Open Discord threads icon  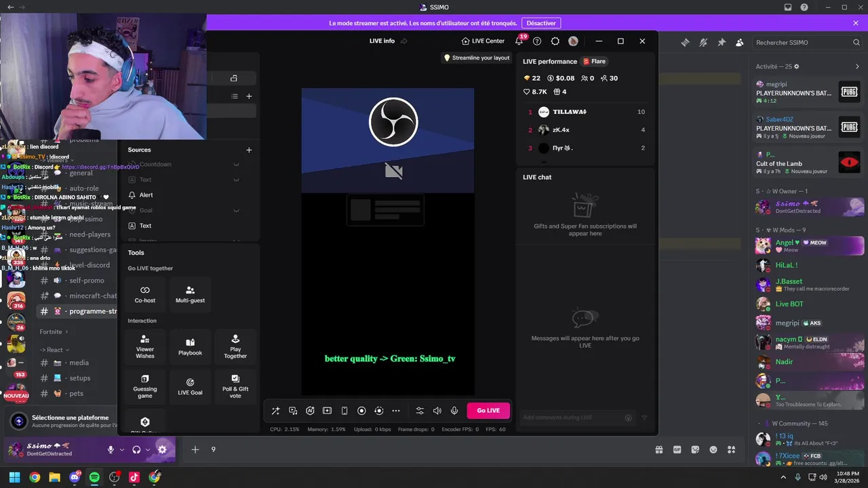686,42
